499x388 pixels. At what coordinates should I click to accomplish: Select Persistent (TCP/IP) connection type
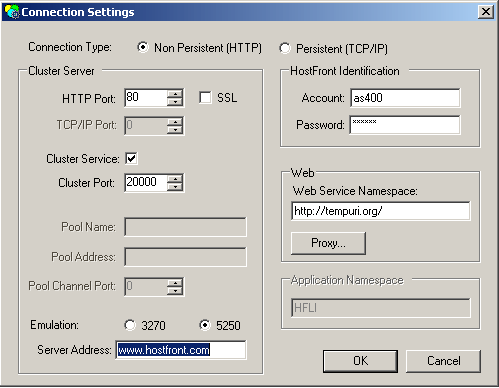click(285, 48)
